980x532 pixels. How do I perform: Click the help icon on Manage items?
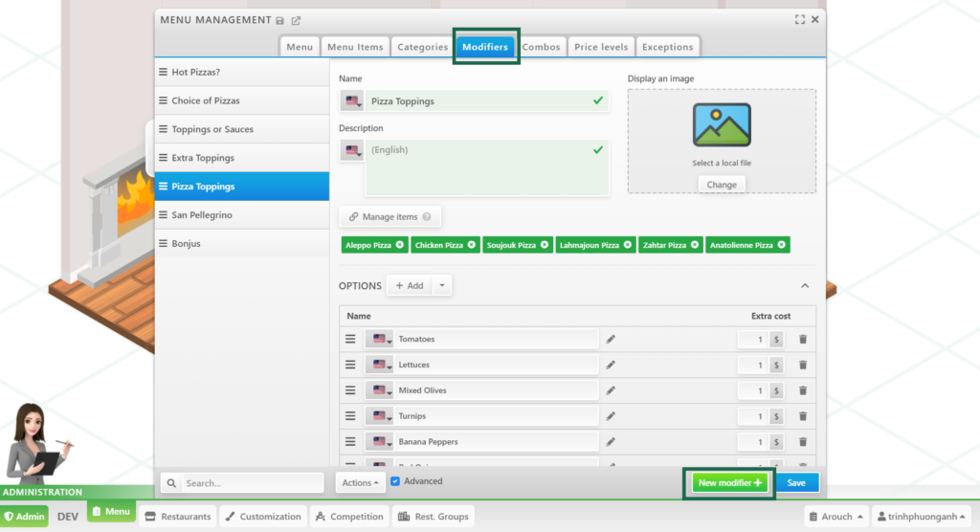(x=426, y=217)
